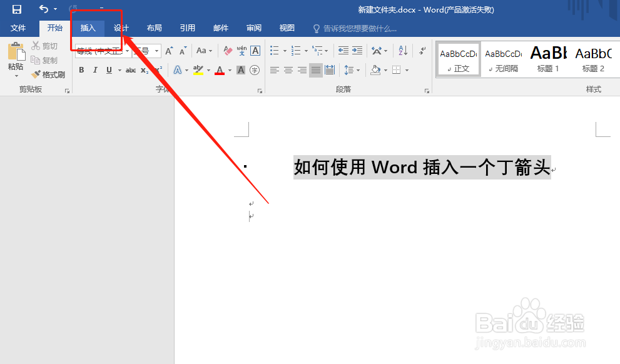Center align text
The width and height of the screenshot is (620, 364).
pos(288,70)
